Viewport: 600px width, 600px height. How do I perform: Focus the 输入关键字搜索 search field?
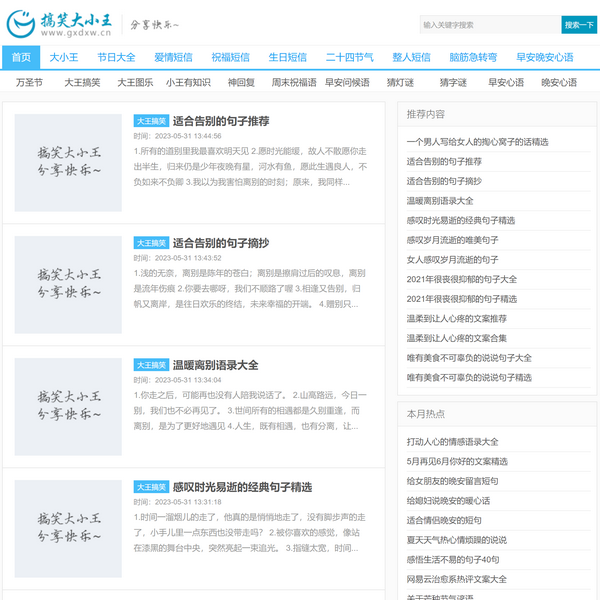pos(487,24)
